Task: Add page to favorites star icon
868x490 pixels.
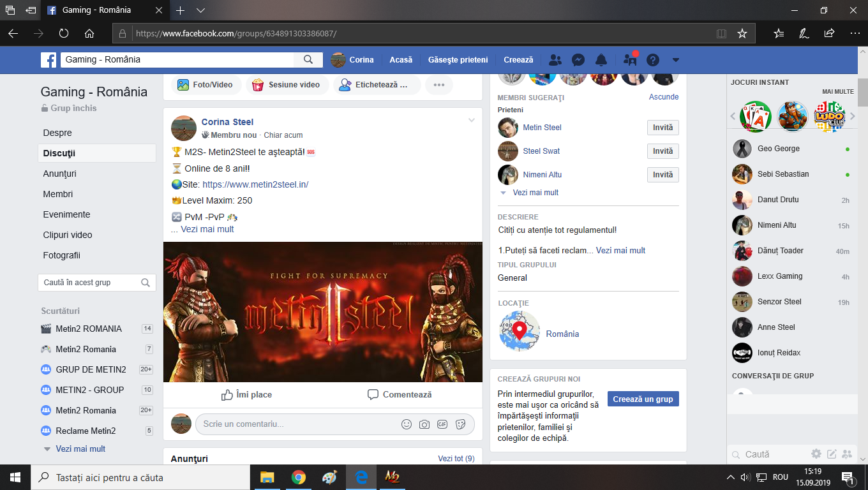Action: [x=742, y=33]
